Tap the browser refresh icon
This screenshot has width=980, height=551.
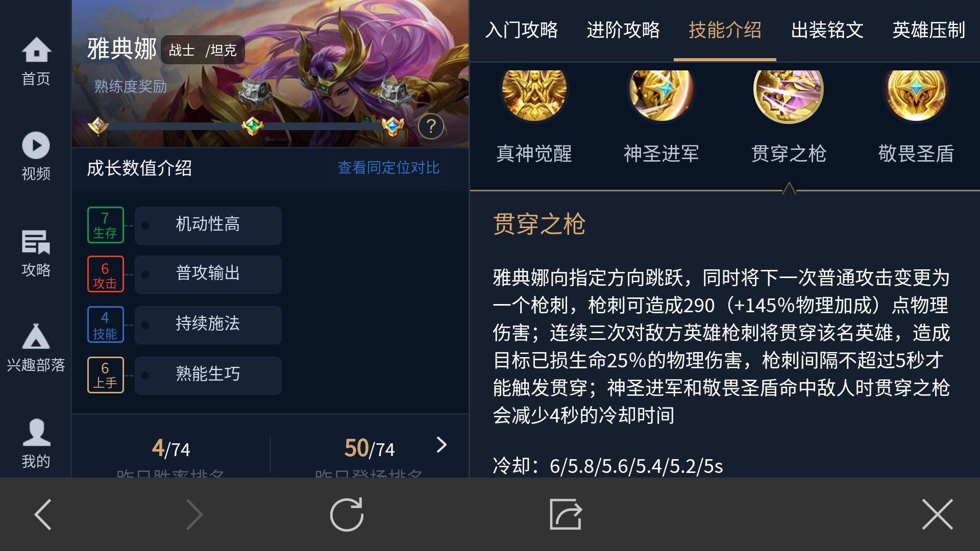pos(347,514)
